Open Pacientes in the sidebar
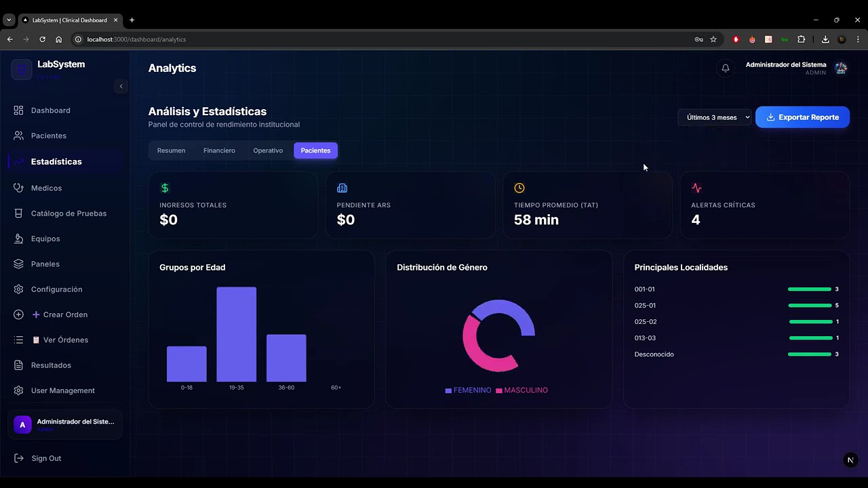This screenshot has width=868, height=488. tap(48, 136)
